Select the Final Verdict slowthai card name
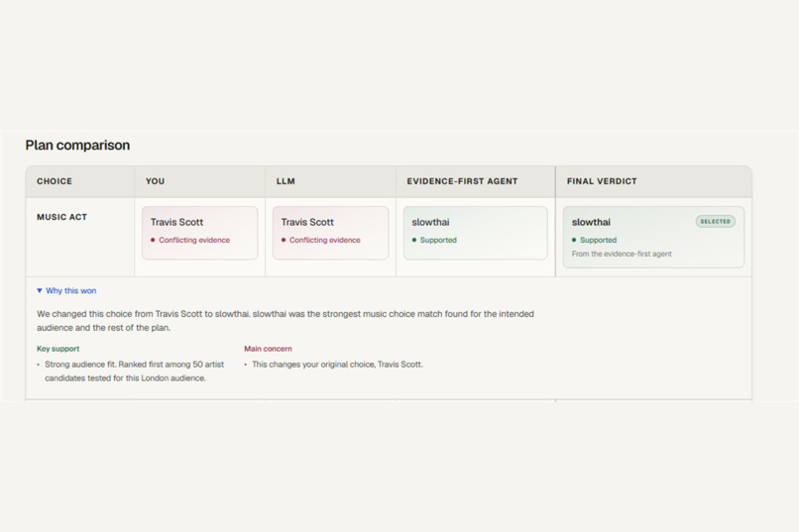 coord(591,222)
